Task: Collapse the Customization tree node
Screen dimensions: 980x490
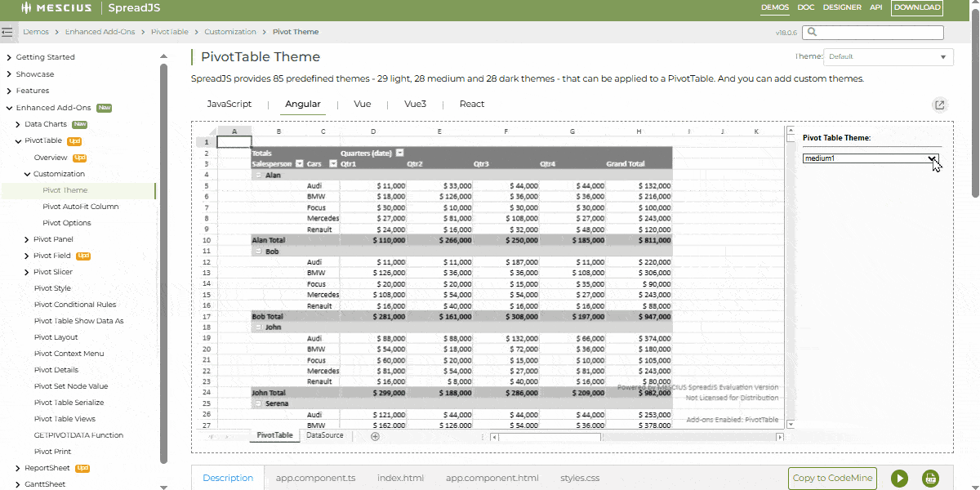Action: (x=26, y=174)
